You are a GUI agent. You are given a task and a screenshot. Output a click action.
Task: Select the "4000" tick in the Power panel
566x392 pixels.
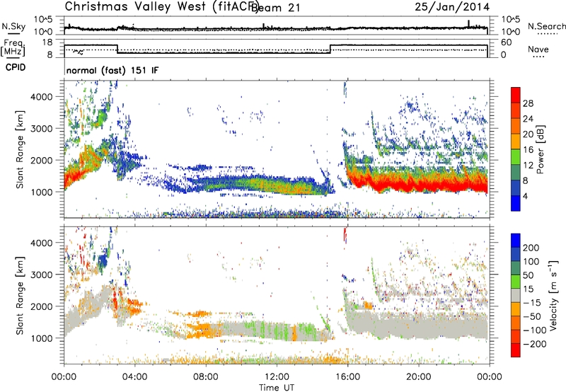[41, 97]
